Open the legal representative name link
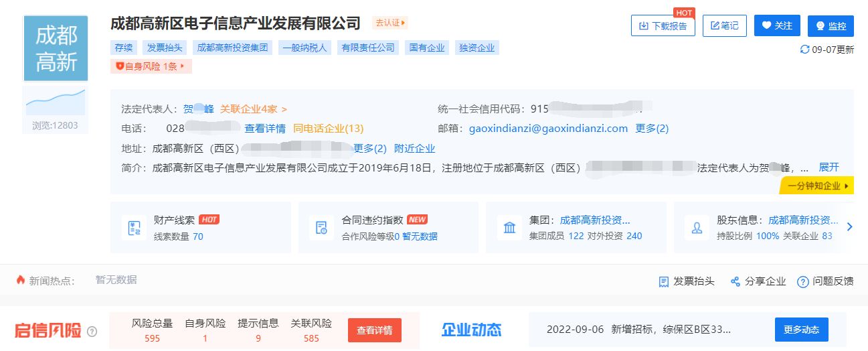The width and height of the screenshot is (868, 351). pos(199,109)
